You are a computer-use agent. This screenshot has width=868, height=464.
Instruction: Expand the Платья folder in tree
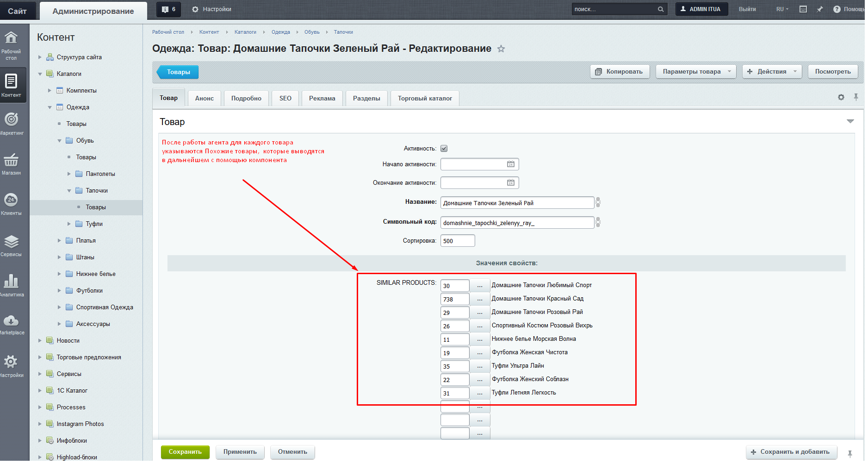click(59, 241)
